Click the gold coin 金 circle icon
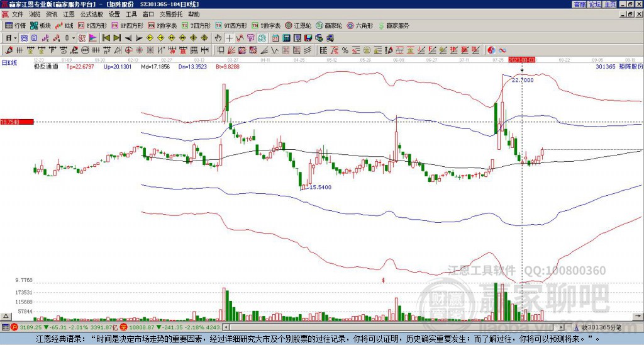The height and width of the screenshot is (345, 644). [x=367, y=50]
